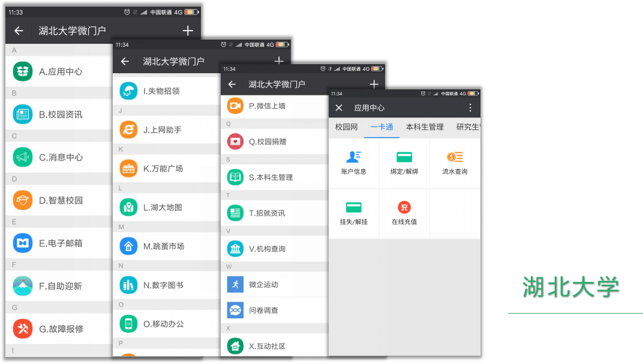Click the V.机构查询 label text
Image resolution: width=643 pixels, height=364 pixels.
pyautogui.click(x=268, y=249)
